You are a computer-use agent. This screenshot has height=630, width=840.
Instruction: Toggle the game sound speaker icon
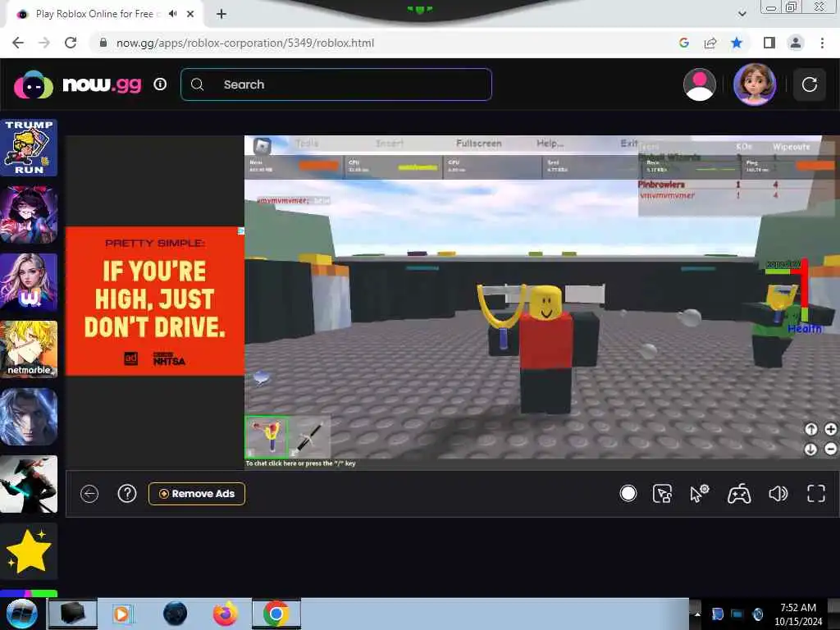(778, 493)
